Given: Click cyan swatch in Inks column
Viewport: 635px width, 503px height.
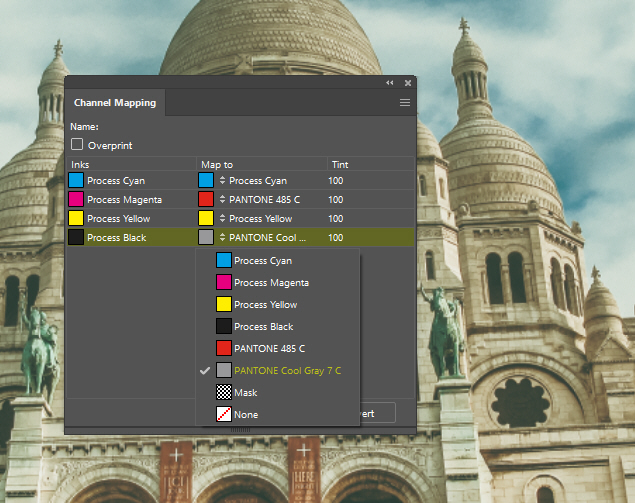Looking at the screenshot, I should pyautogui.click(x=76, y=180).
